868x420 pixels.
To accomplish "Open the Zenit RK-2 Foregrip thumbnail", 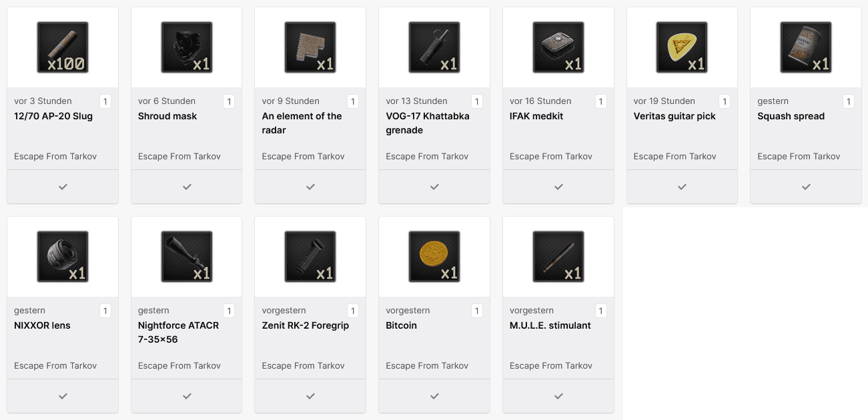I will click(x=310, y=257).
